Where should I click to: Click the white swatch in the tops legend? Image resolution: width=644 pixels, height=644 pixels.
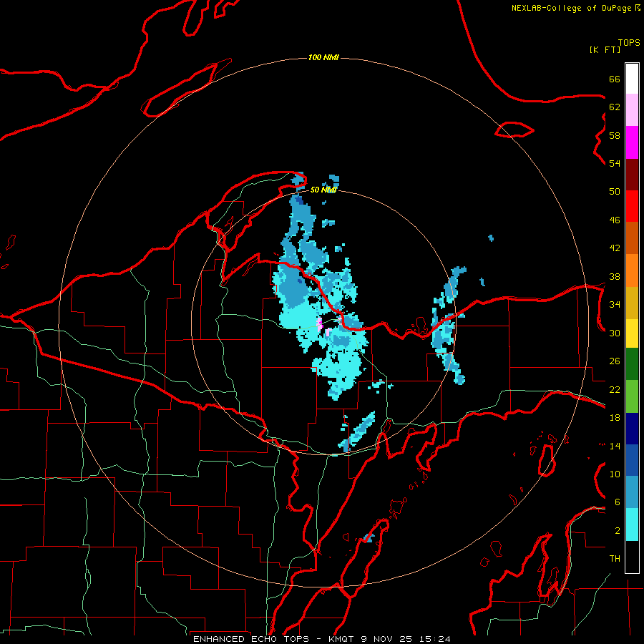point(632,79)
